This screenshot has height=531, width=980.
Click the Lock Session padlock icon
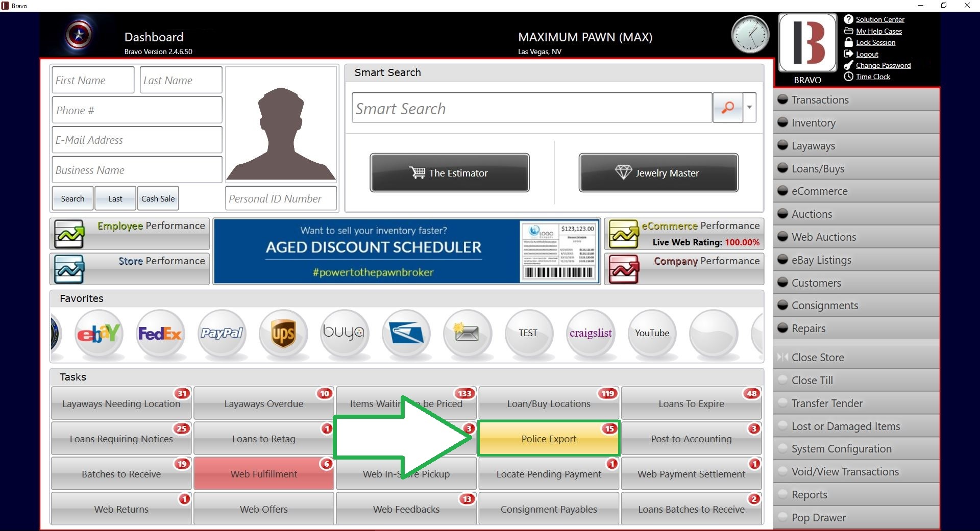848,42
